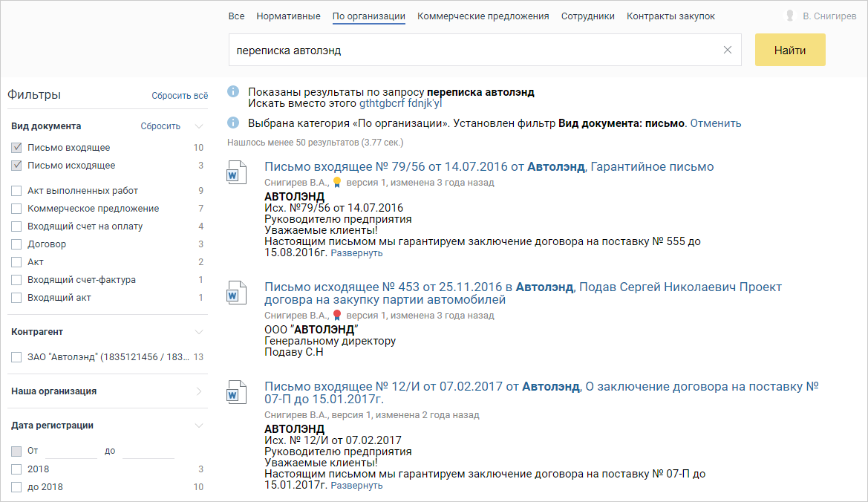Switch to the Коммерческие предложения tab

tap(483, 16)
